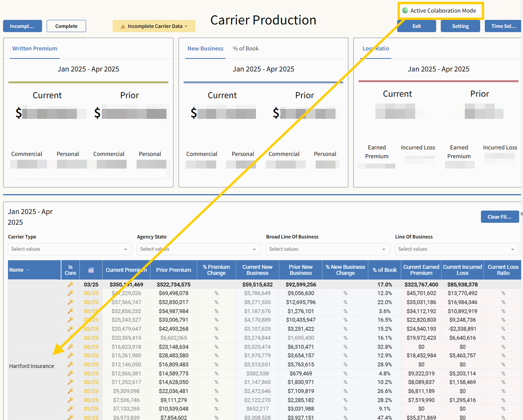Open the Line Of Business dropdown

point(456,249)
